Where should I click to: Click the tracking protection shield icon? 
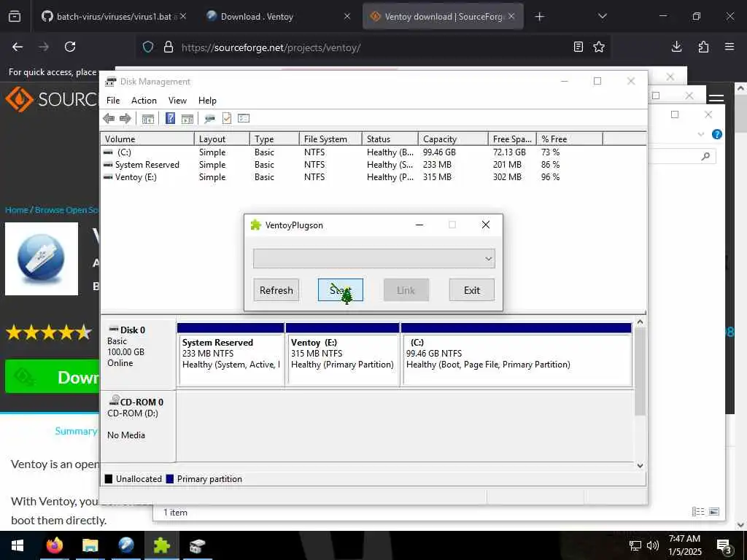coord(148,47)
